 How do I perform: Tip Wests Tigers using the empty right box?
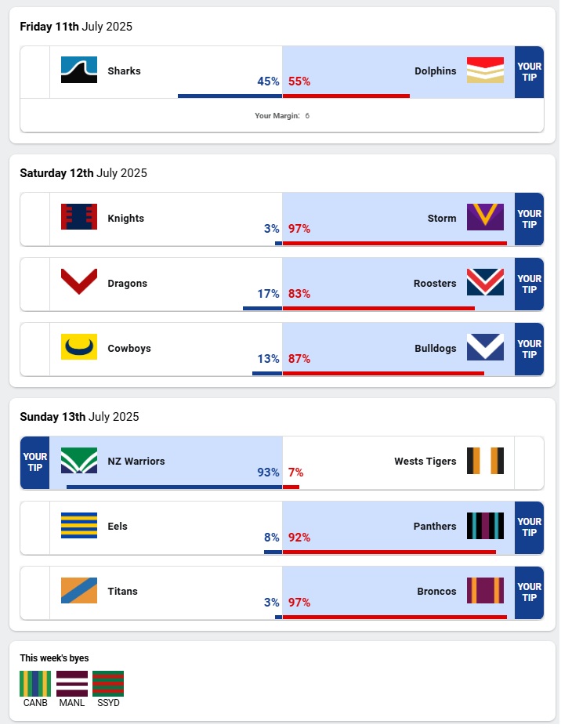(529, 462)
